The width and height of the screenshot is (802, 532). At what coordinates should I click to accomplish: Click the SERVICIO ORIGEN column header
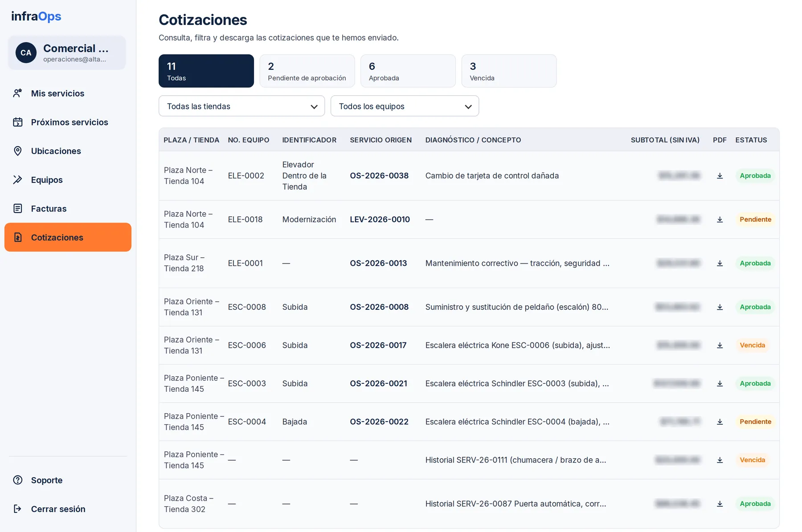[x=381, y=140]
